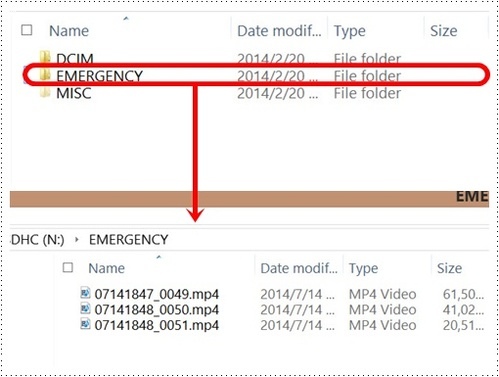This screenshot has height=377, width=499.
Task: Select the DCIM folder name
Action: pyautogui.click(x=75, y=59)
